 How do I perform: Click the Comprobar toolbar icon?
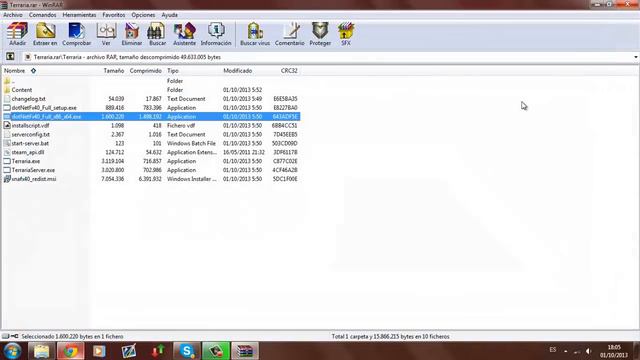(x=76, y=34)
